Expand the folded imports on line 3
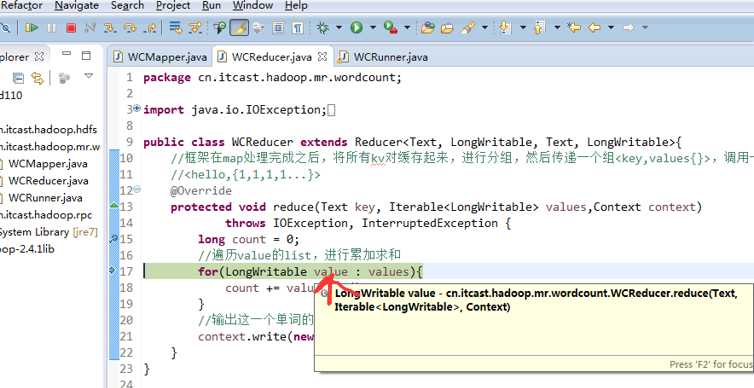754x388 pixels. (x=137, y=109)
